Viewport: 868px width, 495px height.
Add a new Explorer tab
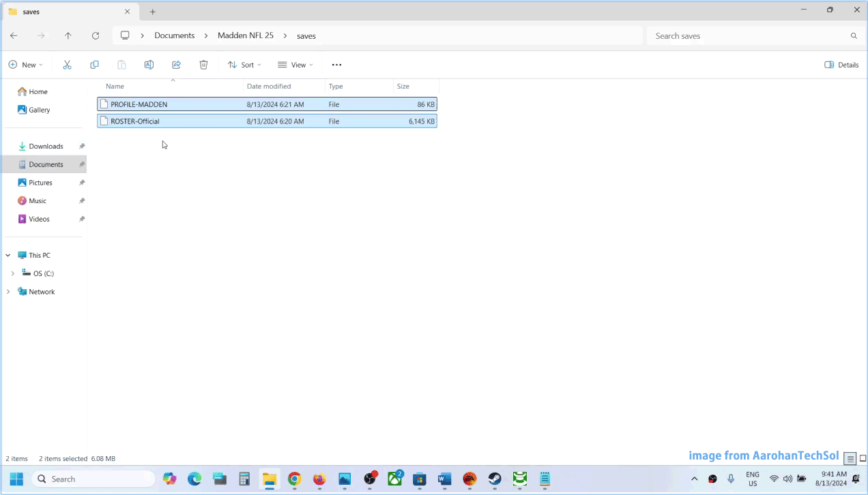pyautogui.click(x=153, y=12)
